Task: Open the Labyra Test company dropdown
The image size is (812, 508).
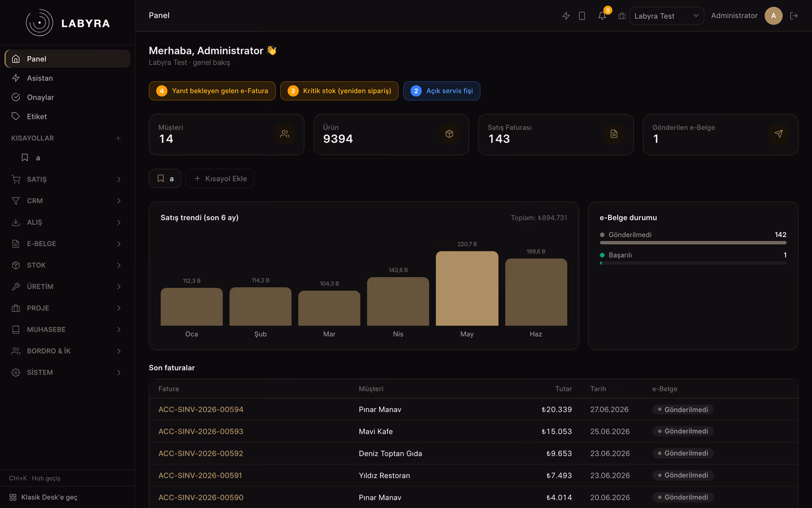Action: pyautogui.click(x=666, y=16)
